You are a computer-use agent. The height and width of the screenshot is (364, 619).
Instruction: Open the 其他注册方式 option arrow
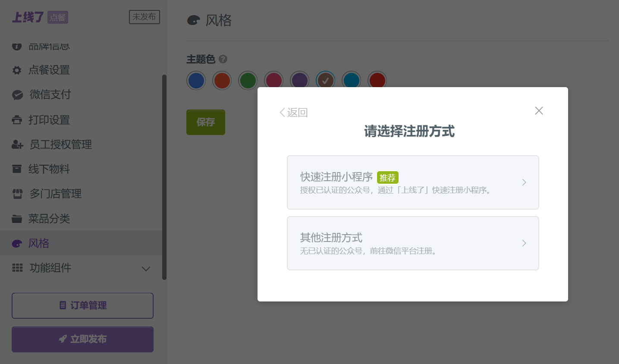coord(524,243)
